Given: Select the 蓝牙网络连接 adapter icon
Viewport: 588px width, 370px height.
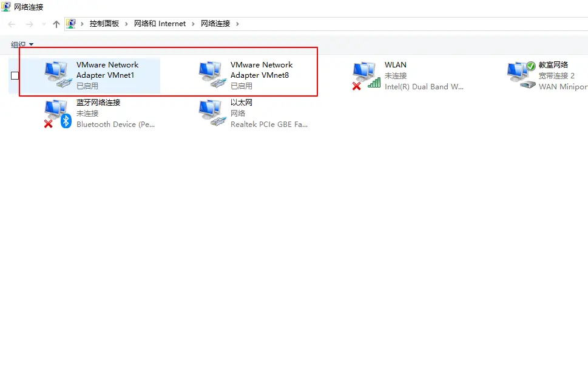Looking at the screenshot, I should pos(58,114).
